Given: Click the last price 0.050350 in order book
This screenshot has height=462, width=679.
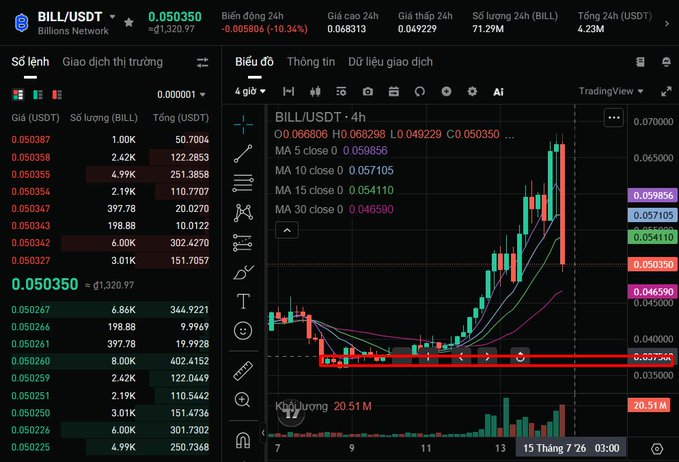Looking at the screenshot, I should click(45, 284).
